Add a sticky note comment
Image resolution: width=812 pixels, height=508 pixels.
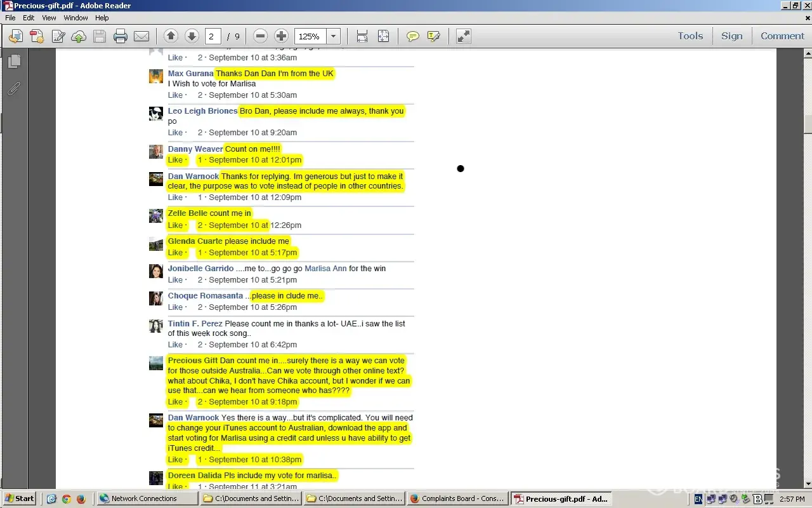coord(413,36)
